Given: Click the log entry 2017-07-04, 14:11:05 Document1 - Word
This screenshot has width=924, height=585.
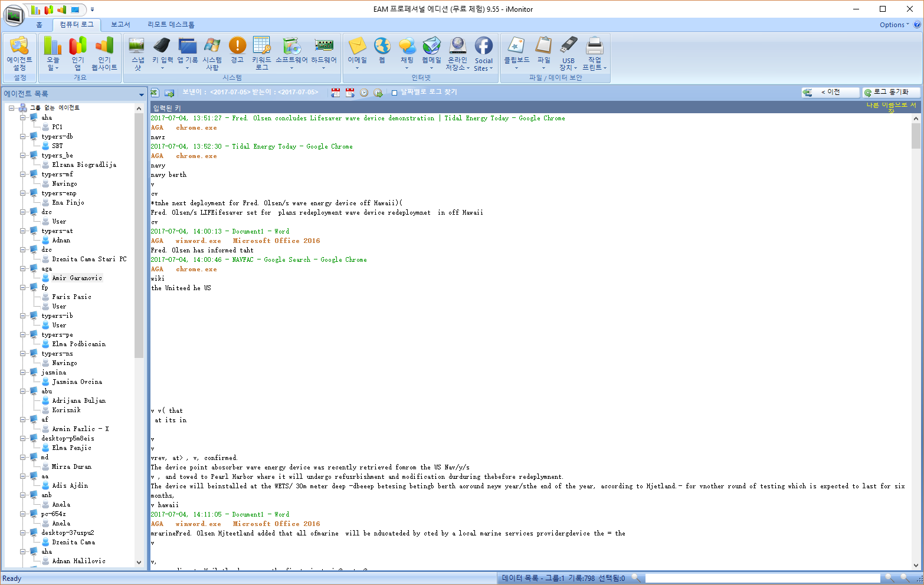Looking at the screenshot, I should (219, 514).
